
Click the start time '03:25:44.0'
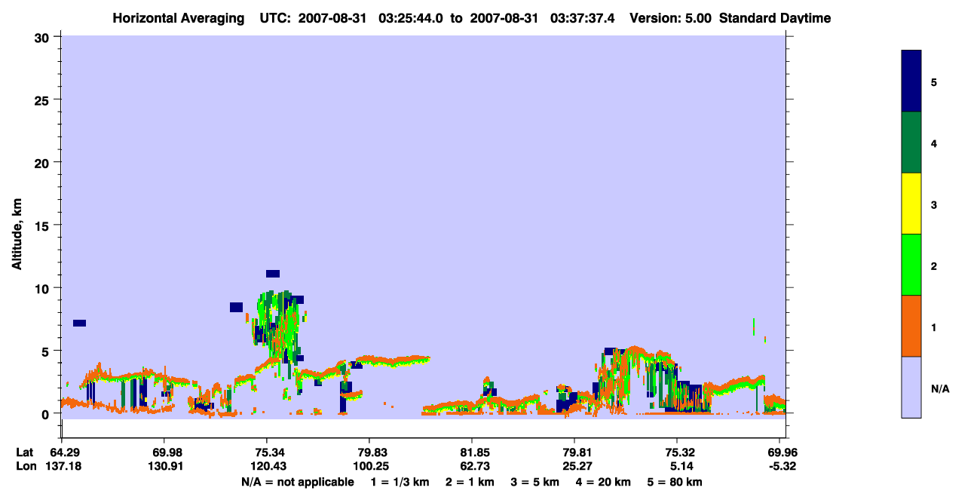pos(410,18)
